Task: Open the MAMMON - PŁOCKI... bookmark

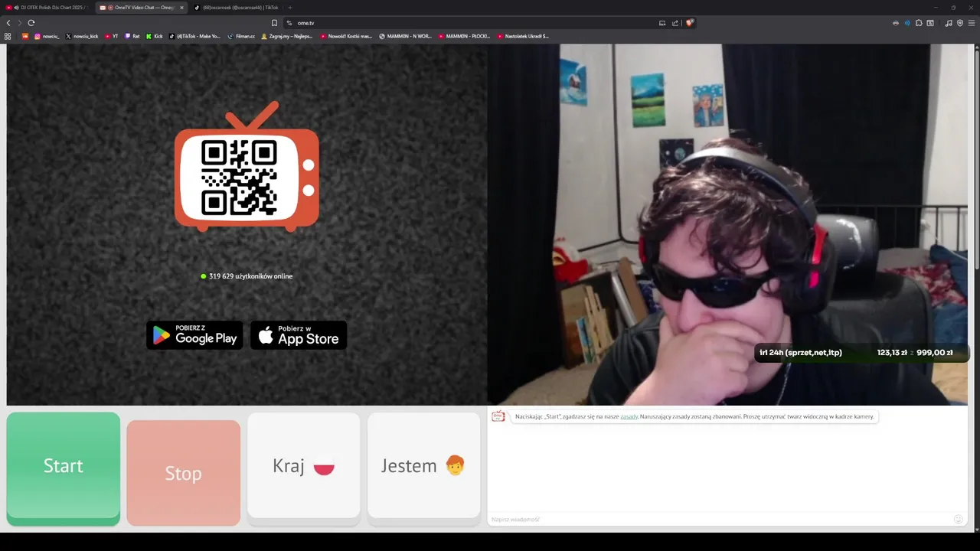Action: (x=464, y=36)
